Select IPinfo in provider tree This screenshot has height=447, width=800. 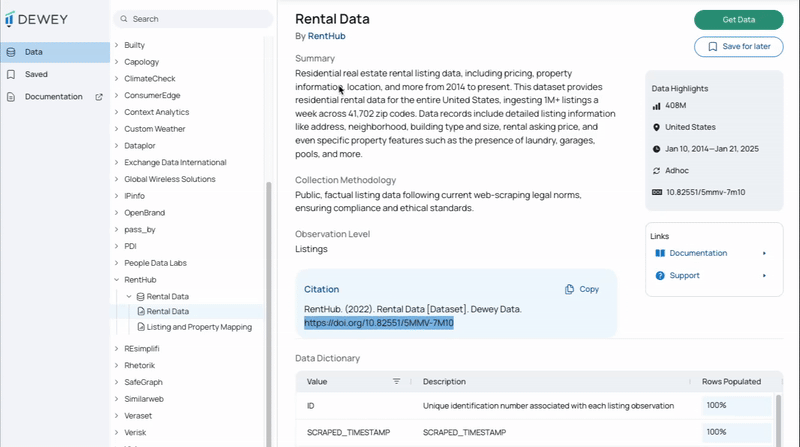tap(135, 196)
